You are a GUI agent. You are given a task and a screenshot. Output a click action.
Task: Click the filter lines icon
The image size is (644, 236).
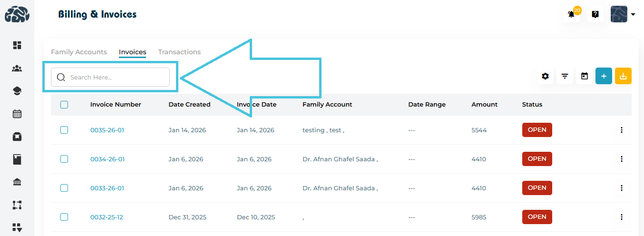[565, 76]
